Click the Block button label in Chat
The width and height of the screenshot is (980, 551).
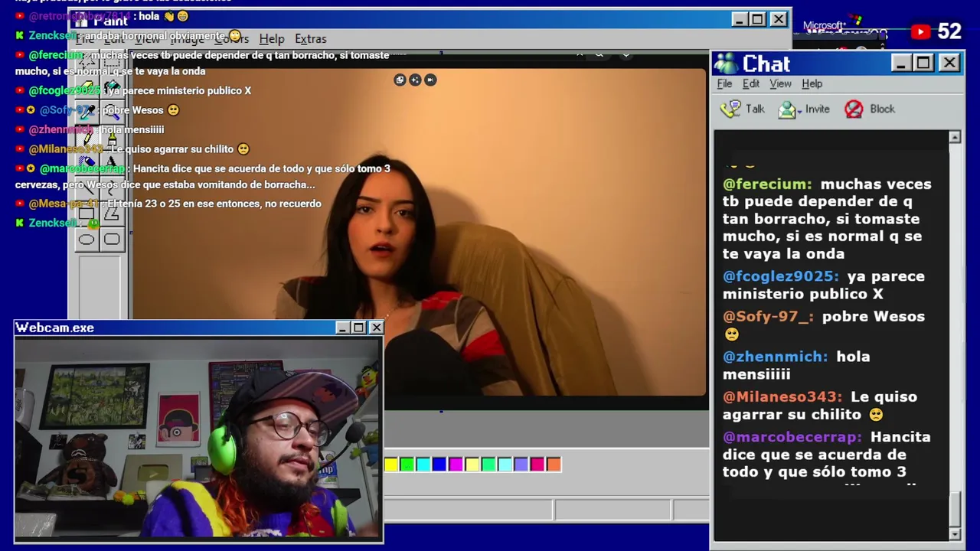(x=882, y=109)
